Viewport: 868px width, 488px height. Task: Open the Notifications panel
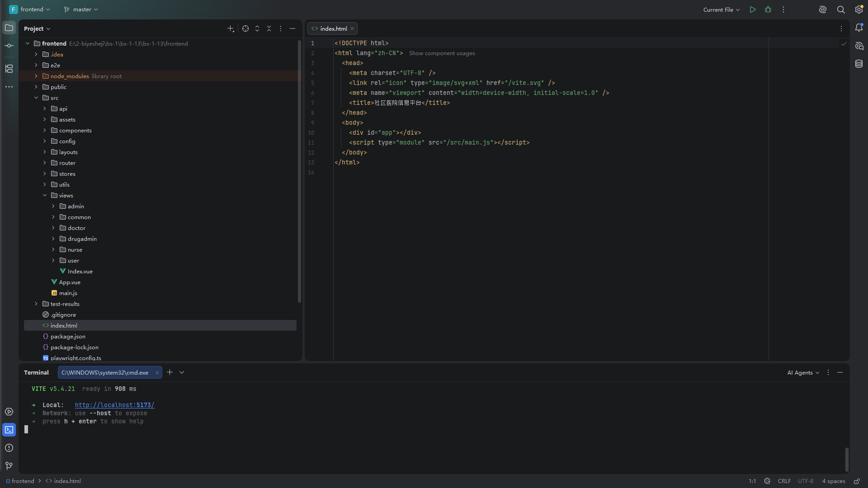click(x=859, y=28)
